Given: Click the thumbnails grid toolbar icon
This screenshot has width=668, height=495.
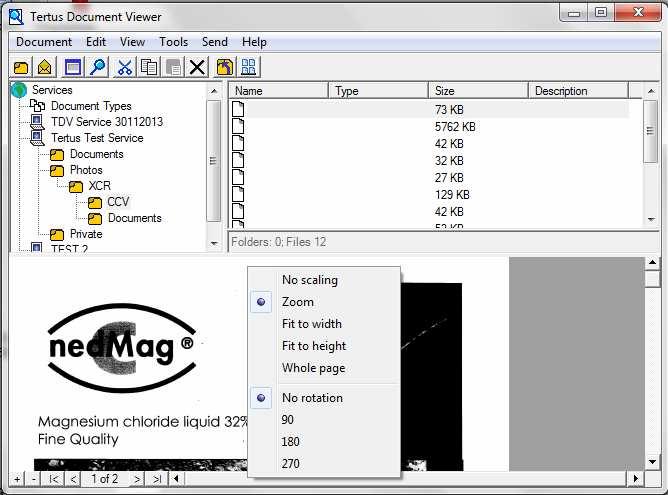Looking at the screenshot, I should coord(249,67).
